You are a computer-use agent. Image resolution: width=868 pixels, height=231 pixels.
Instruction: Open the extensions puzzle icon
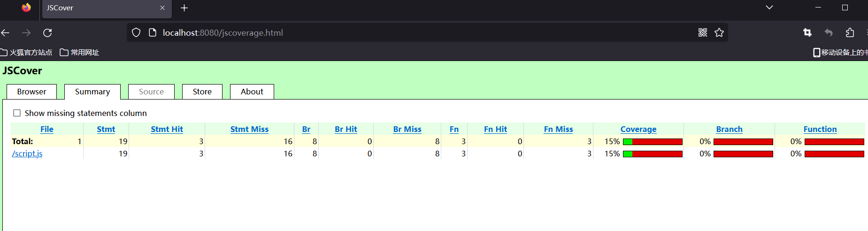click(850, 32)
